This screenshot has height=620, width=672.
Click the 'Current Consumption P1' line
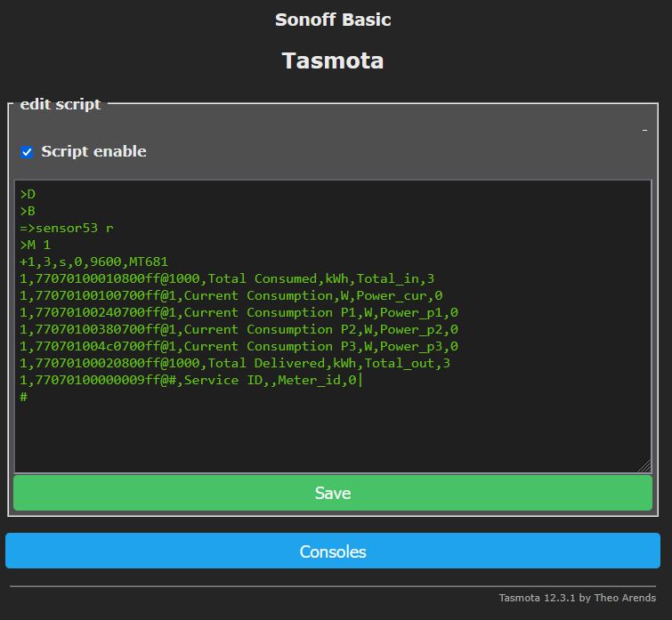239,312
